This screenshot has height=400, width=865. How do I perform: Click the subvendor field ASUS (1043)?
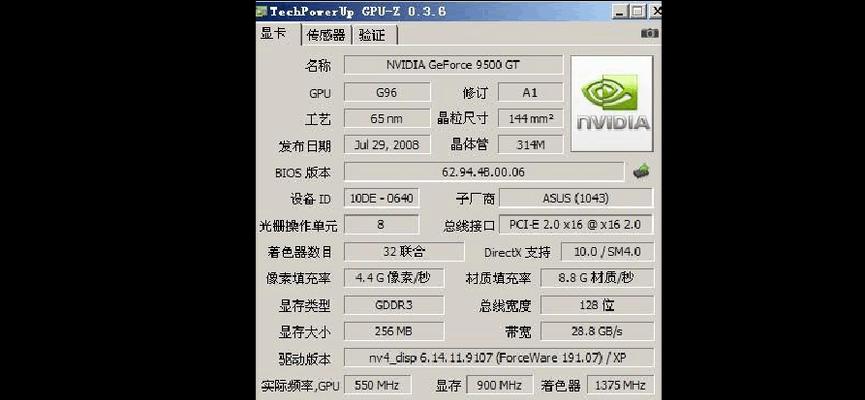[576, 198]
